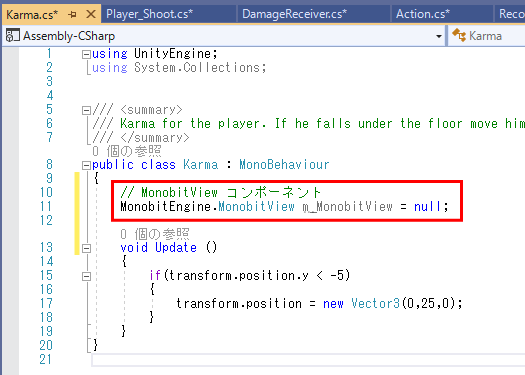Switch to the DamageReceiver.cs tab
The height and width of the screenshot is (375, 525).
294,14
